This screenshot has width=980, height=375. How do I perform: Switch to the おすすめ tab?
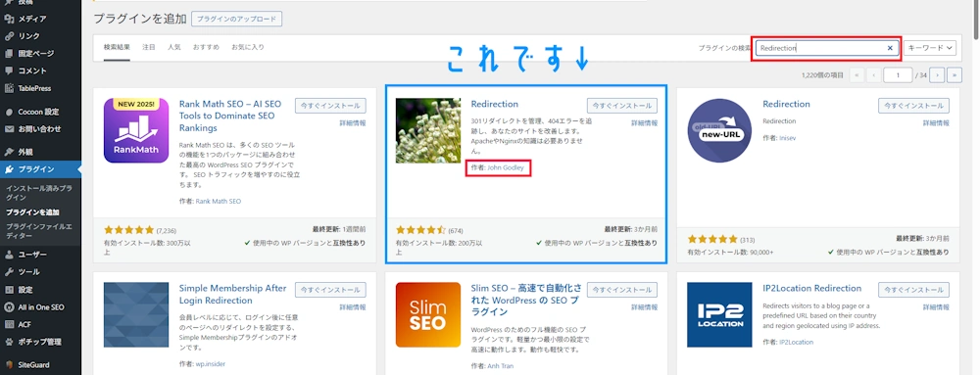[206, 47]
